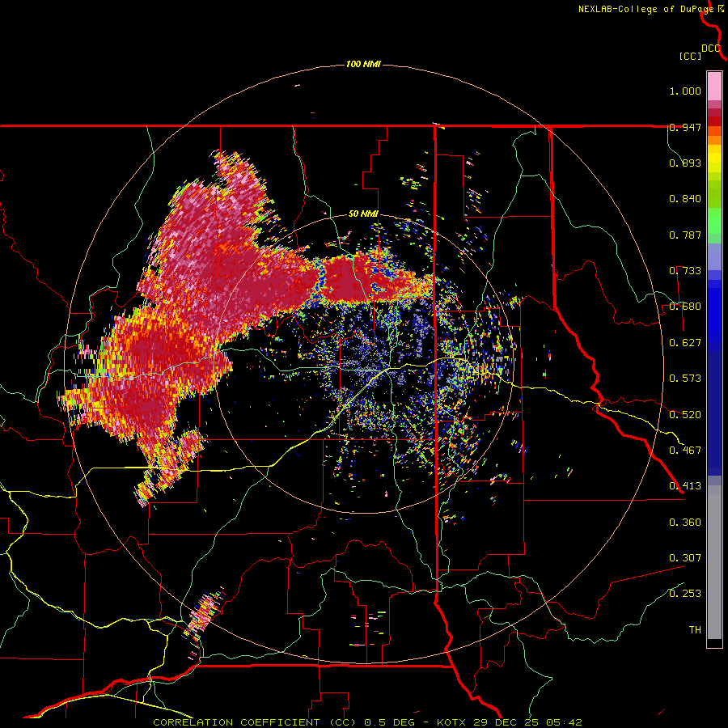Viewport: 728px width, 728px height.
Task: Select the 0.467 scale value
Action: pyautogui.click(x=685, y=451)
